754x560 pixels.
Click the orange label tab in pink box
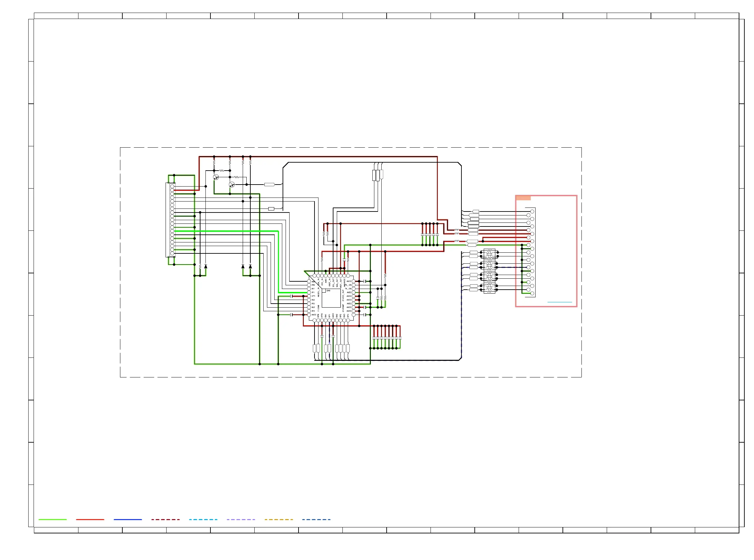click(x=523, y=198)
